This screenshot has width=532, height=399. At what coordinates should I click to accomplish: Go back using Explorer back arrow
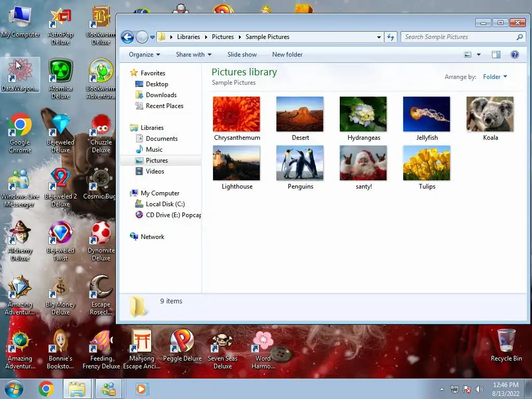point(128,37)
